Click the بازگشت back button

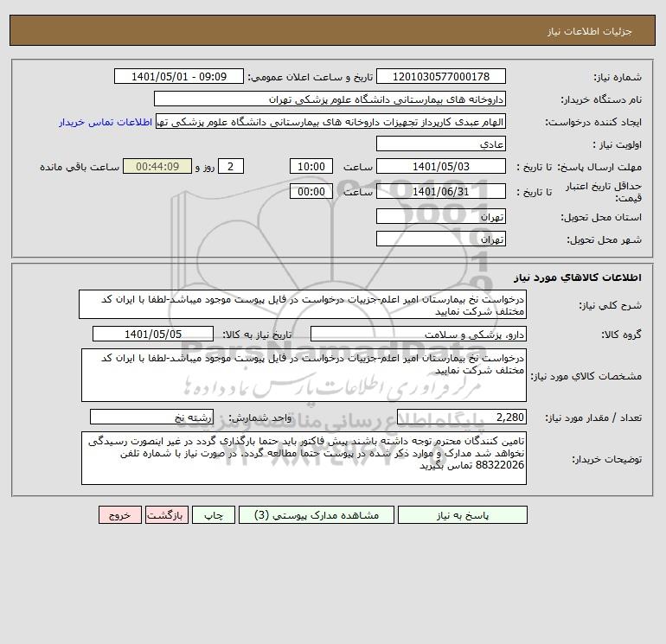pos(166,515)
